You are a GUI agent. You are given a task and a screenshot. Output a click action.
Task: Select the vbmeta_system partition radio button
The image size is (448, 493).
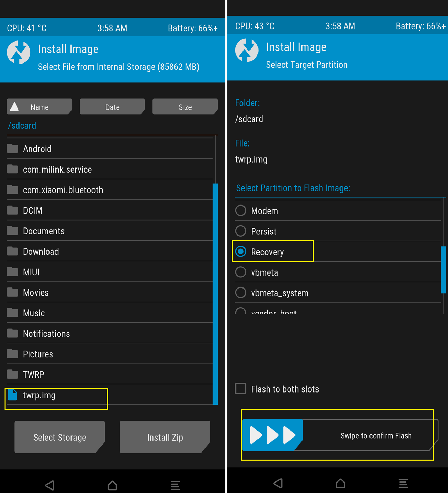click(241, 292)
